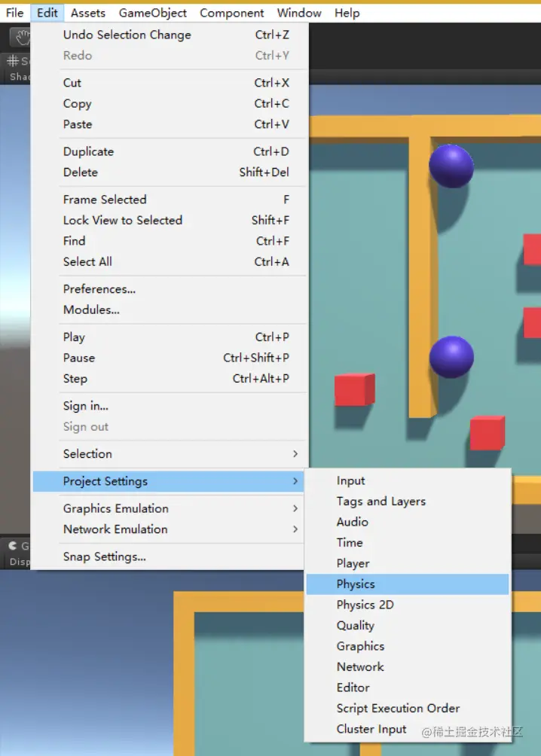Viewport: 541px width, 756px height.
Task: Choose Paste from Edit menu
Action: [x=170, y=124]
